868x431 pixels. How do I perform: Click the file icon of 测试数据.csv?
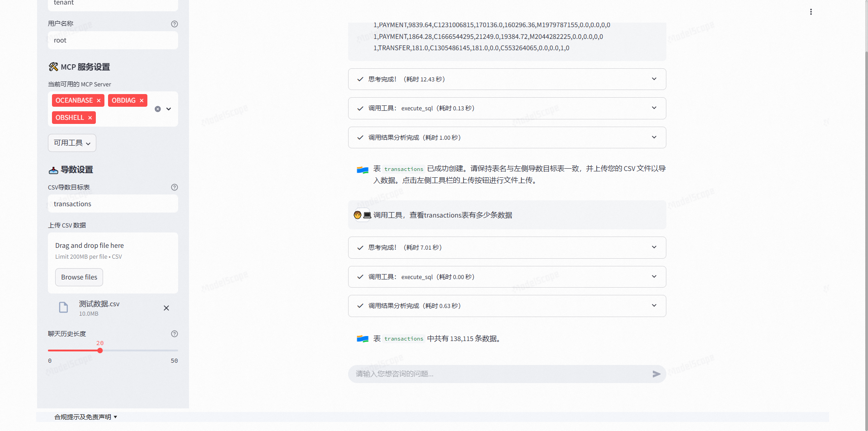click(63, 308)
